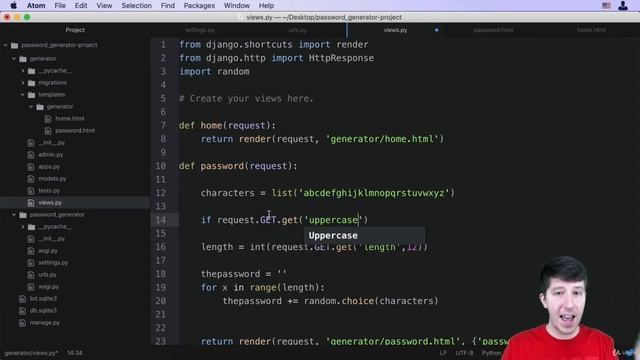Click the user account icon in menu bar
Image resolution: width=640 pixels, height=360 pixels.
pyautogui.click(x=623, y=6)
